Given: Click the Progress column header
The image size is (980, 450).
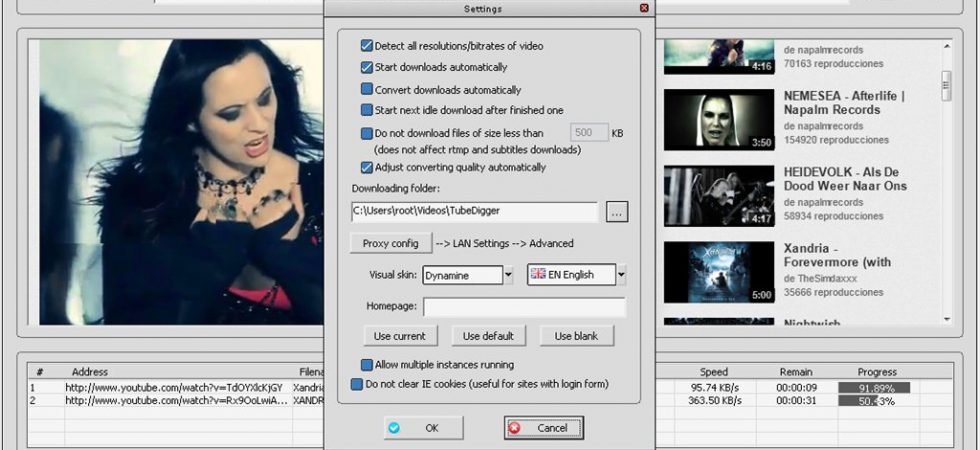Looking at the screenshot, I should [877, 372].
